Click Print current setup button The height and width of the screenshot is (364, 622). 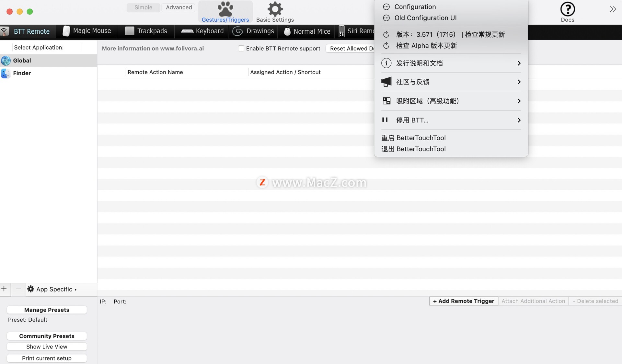click(47, 358)
